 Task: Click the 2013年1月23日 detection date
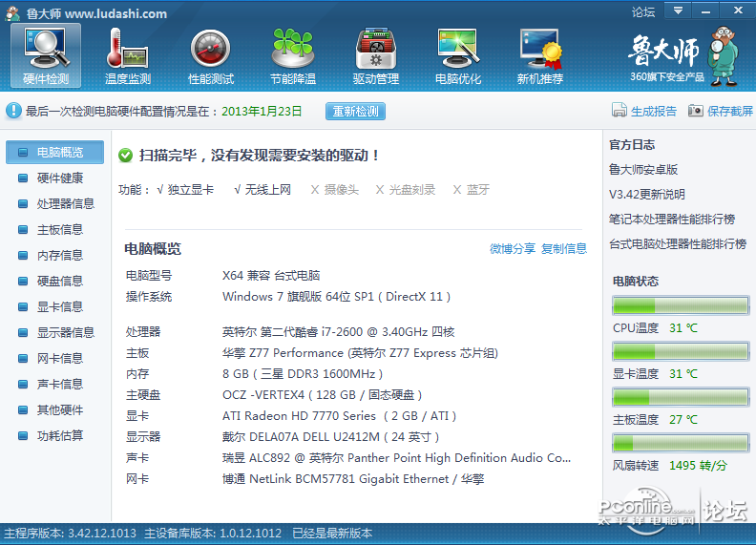click(262, 112)
